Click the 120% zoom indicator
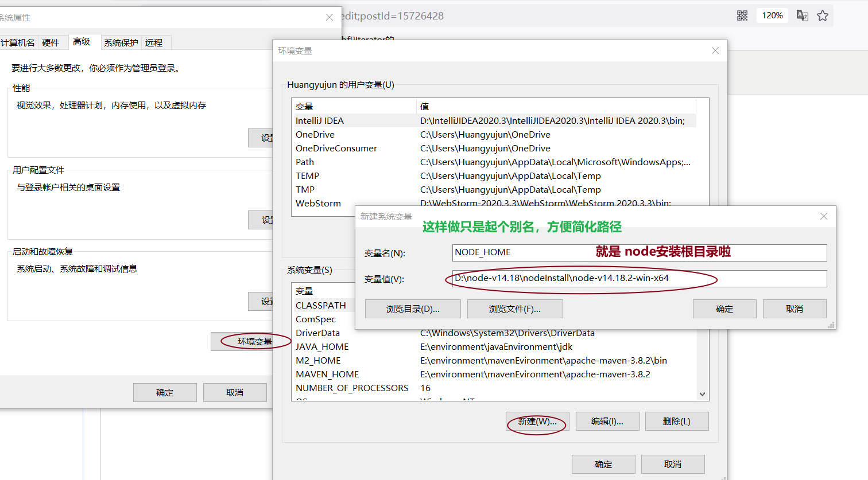The image size is (868, 480). click(772, 15)
